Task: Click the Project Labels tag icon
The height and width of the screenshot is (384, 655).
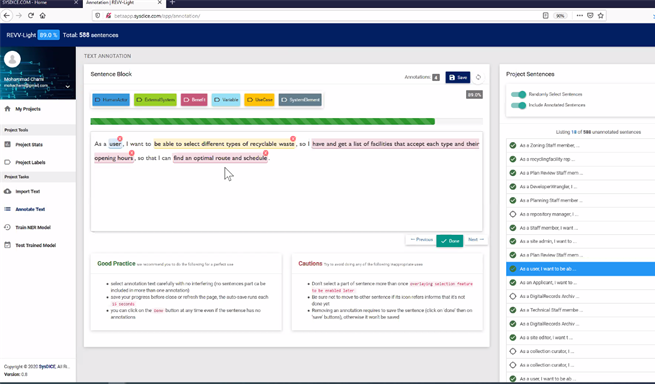Action: pos(7,162)
